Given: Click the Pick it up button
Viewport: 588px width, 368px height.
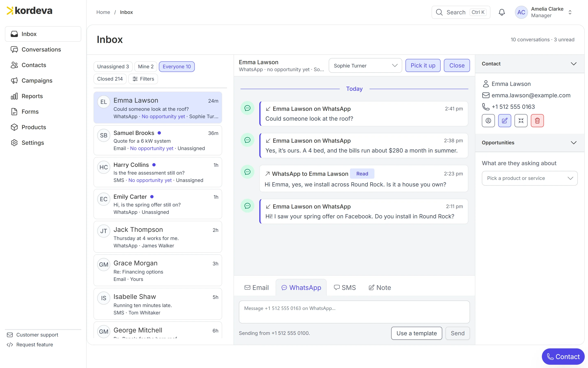Looking at the screenshot, I should pos(423,65).
